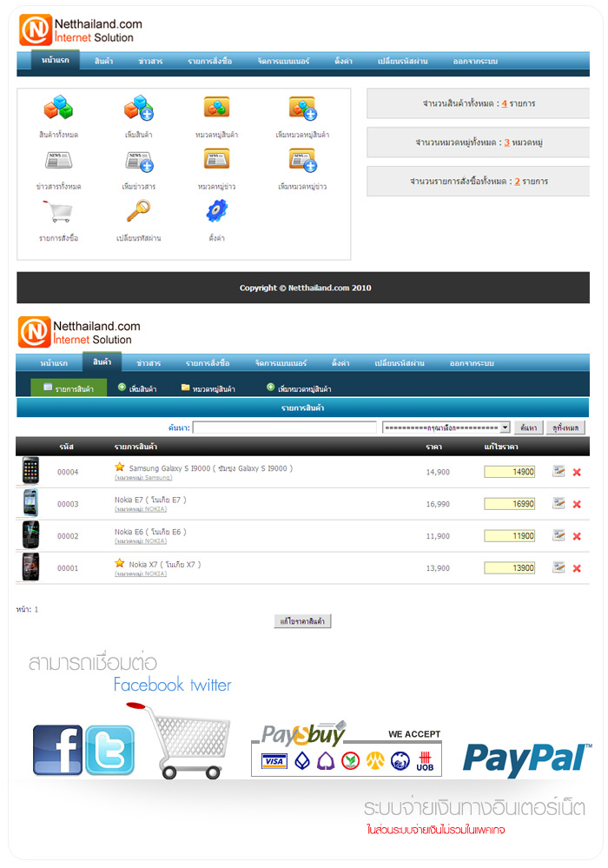Click the เพิ่มข่าวสาร newspaper-plus dashboard icon
The height and width of the screenshot is (868, 608).
click(x=139, y=161)
